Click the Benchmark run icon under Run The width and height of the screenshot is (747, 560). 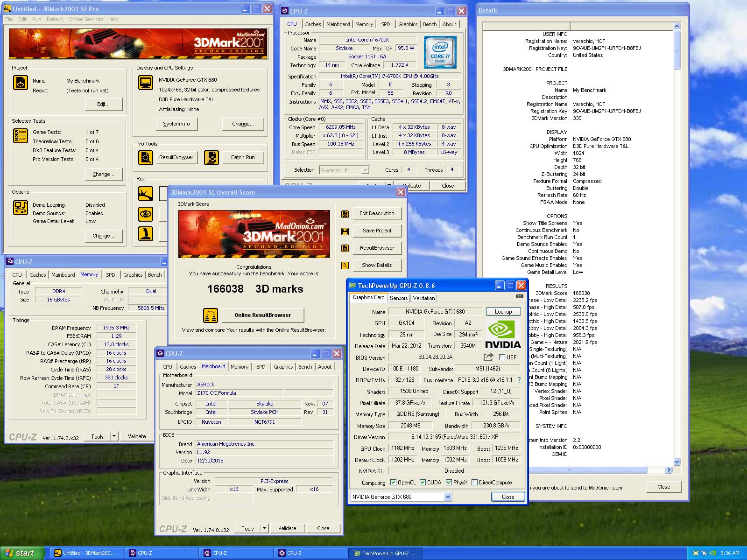click(146, 194)
